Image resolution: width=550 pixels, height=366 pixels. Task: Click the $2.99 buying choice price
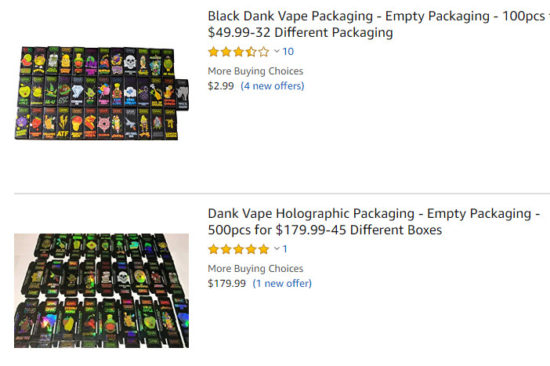(221, 86)
